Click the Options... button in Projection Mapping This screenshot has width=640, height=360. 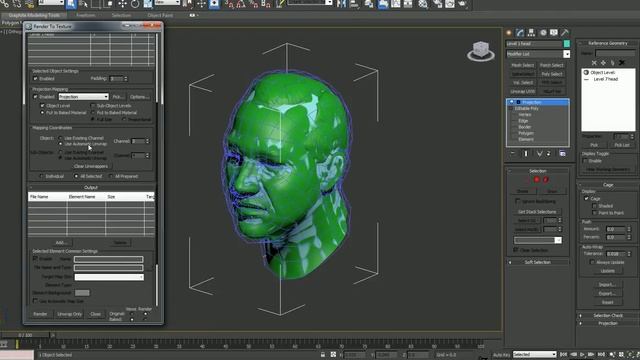(x=140, y=97)
